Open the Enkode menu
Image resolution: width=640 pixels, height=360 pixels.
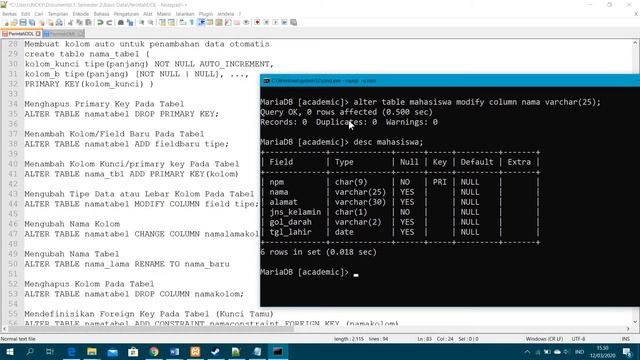[x=80, y=14]
